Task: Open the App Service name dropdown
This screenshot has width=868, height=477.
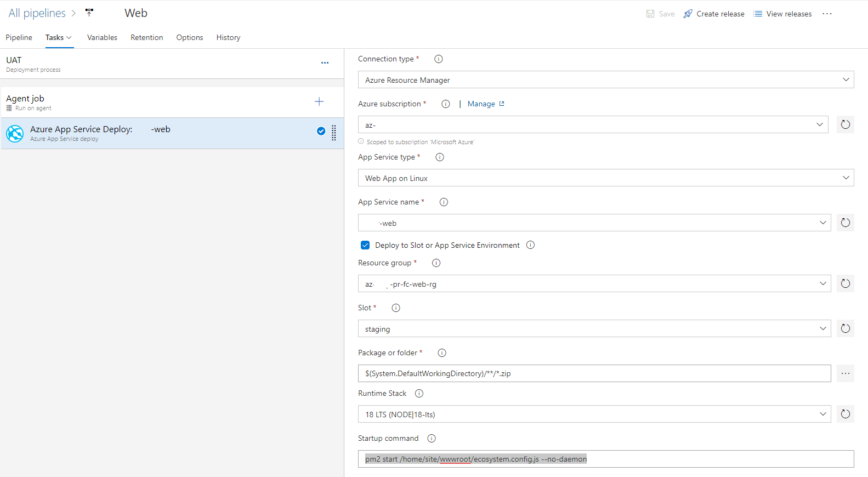Action: coord(594,223)
